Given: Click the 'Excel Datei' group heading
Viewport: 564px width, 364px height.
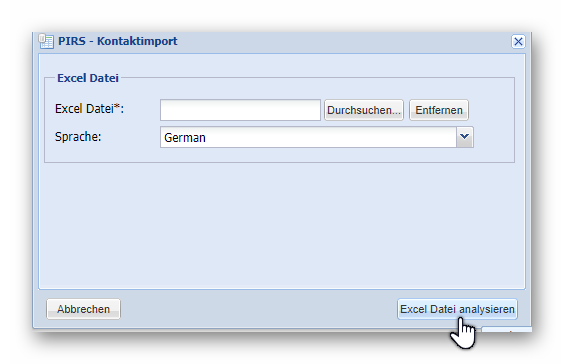Looking at the screenshot, I should [88, 78].
